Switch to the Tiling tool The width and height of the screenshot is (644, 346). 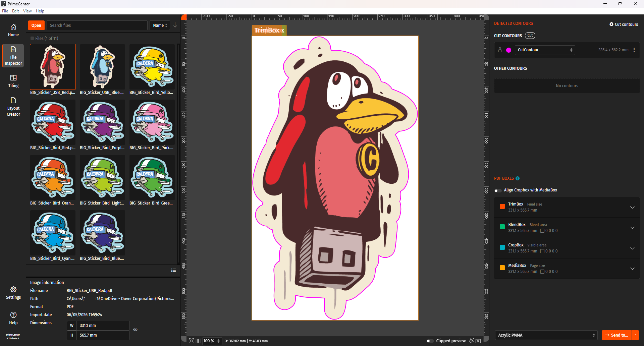(x=13, y=81)
